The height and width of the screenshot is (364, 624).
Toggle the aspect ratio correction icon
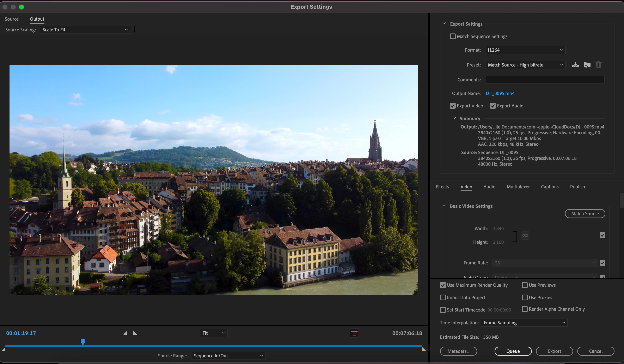354,333
